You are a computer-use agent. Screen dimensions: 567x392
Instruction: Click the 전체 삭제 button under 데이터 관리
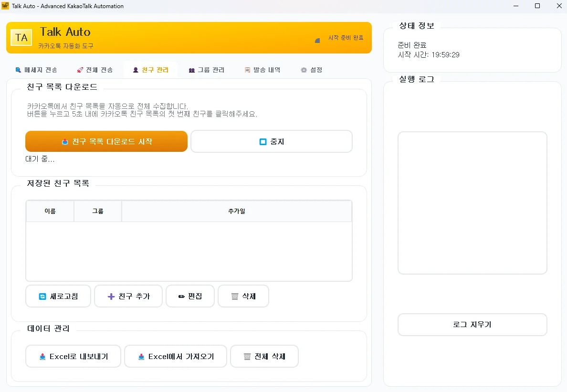[x=264, y=356]
